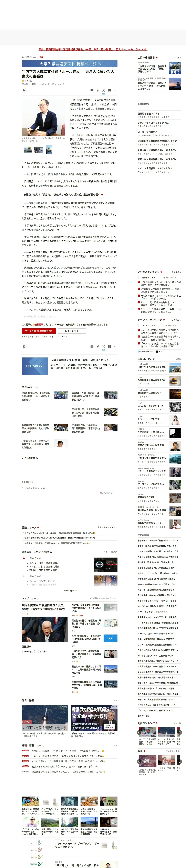This screenshot has height=868, width=186.
Task: Open フォトギャラリー link
Action: point(174,751)
